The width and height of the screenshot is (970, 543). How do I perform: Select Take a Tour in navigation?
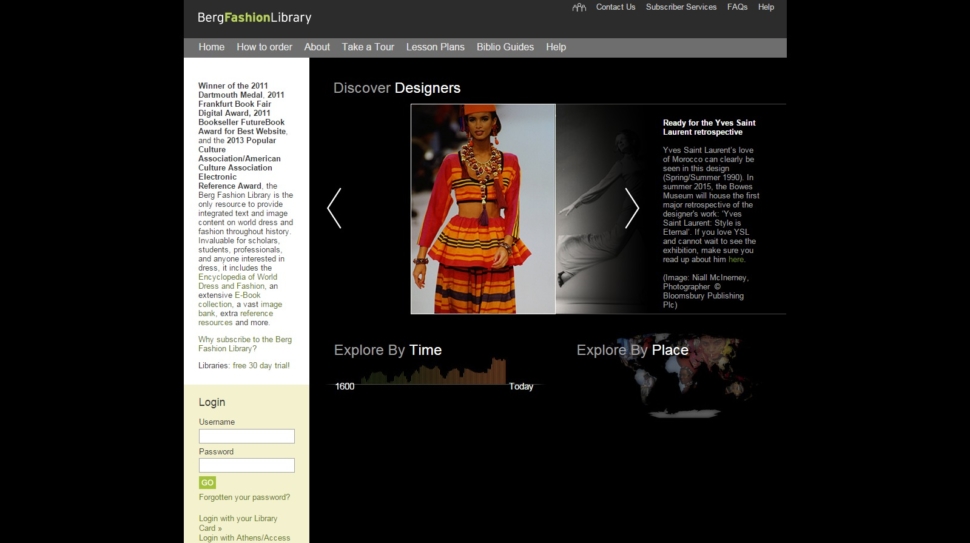click(x=368, y=47)
